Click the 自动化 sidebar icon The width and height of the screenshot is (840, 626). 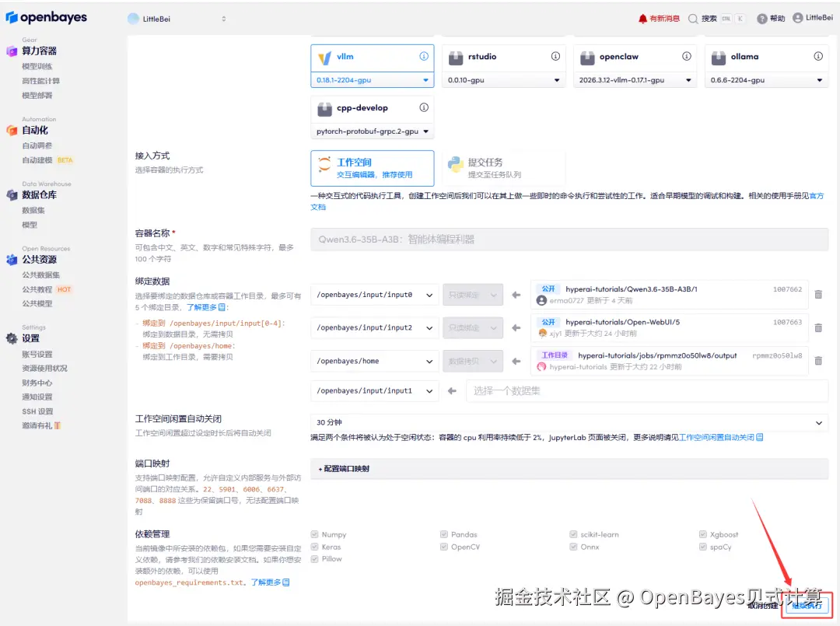12,130
